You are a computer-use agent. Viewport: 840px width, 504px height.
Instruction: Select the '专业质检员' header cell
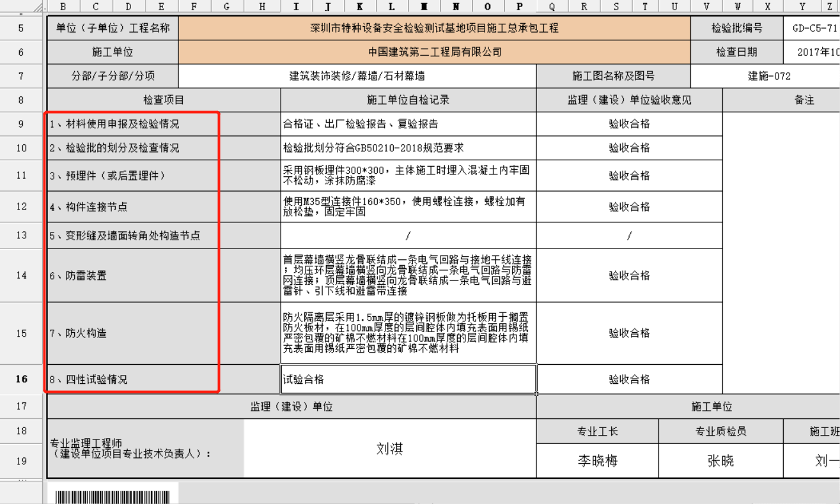coord(721,431)
